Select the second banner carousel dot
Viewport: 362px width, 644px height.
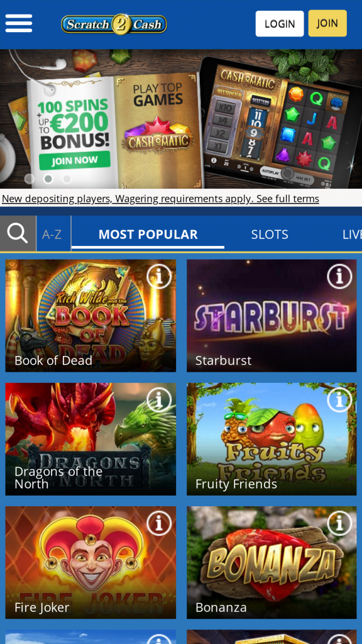[48, 179]
